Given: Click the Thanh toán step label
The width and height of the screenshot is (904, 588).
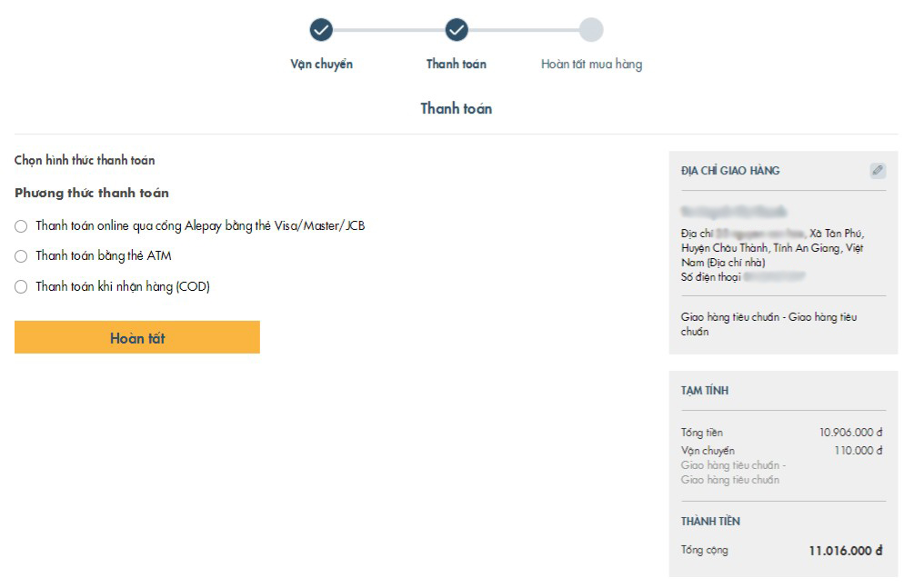Looking at the screenshot, I should (x=456, y=64).
